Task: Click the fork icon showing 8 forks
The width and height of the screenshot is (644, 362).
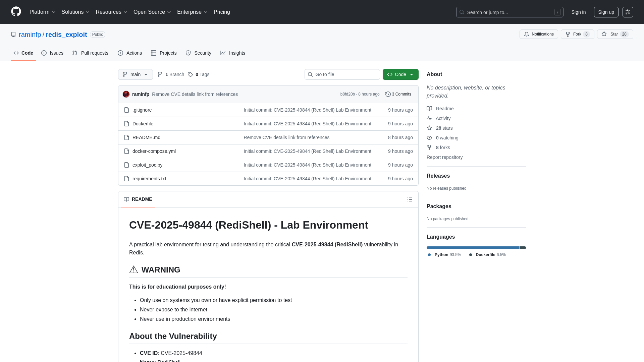Action: 429,147
